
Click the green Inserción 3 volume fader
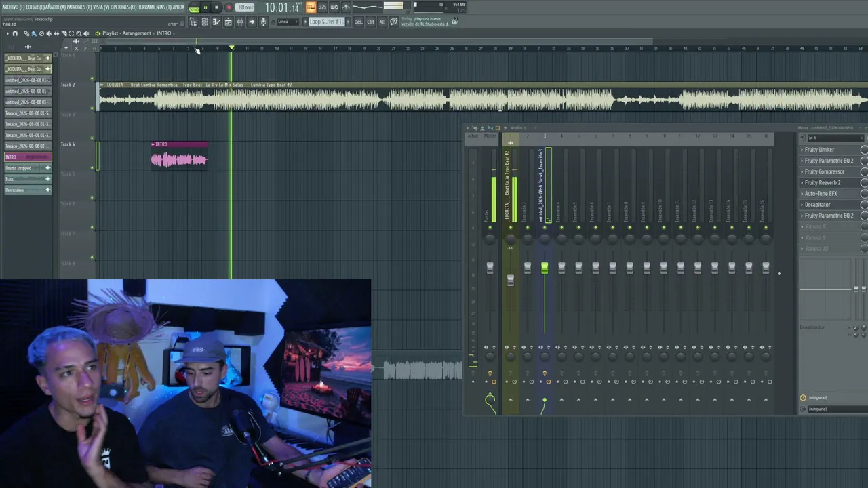(x=545, y=268)
